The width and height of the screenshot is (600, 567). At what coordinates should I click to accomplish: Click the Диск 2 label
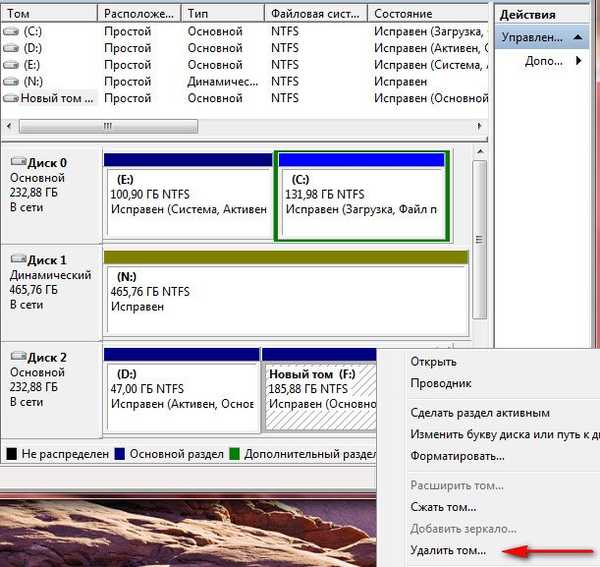pos(47,358)
